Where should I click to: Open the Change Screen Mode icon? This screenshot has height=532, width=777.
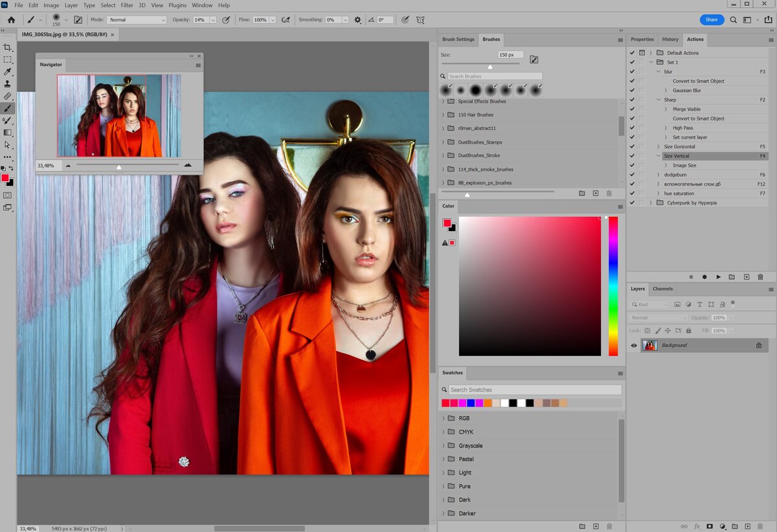point(8,208)
